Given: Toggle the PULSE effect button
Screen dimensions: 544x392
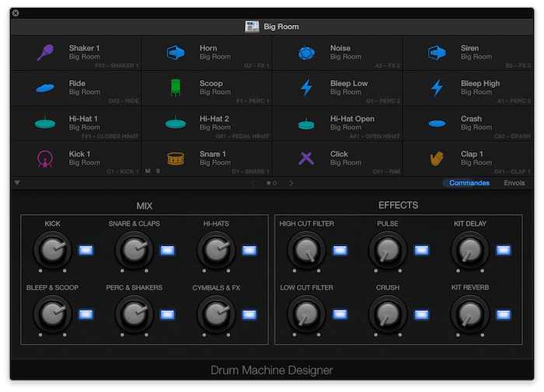Looking at the screenshot, I should coord(421,250).
